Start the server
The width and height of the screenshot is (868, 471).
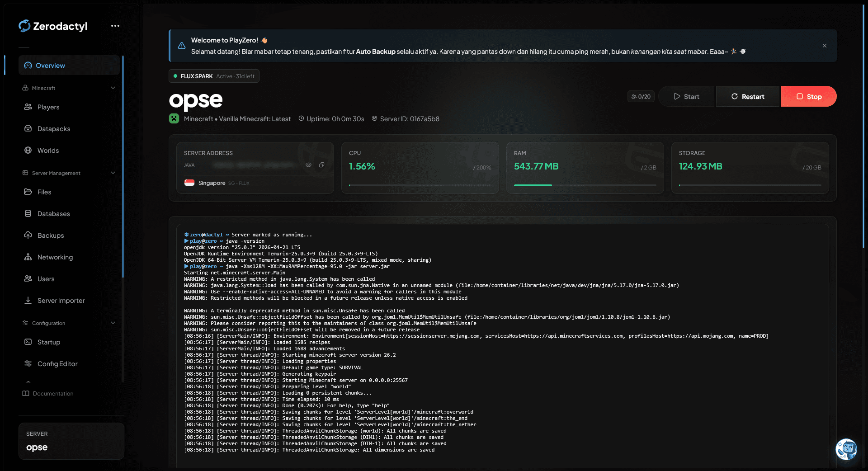(x=686, y=96)
